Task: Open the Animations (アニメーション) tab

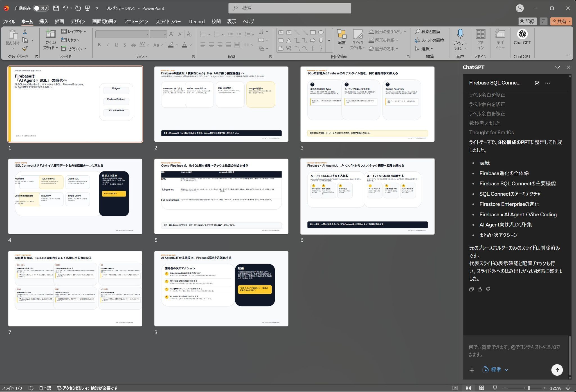Action: pos(136,21)
